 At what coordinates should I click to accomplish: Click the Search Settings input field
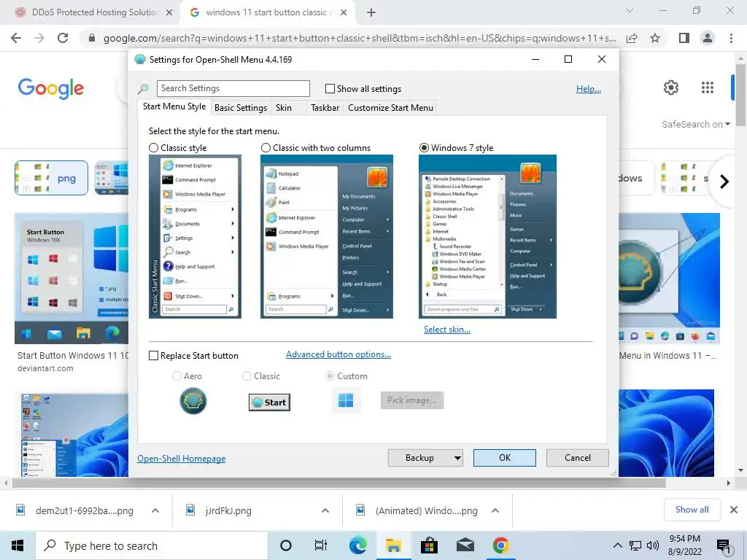233,88
